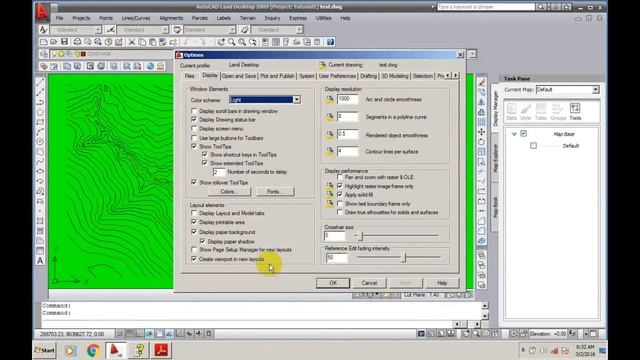Click the Dimension Style icon on the styles toolbar
Viewport: 640px width, 360px height.
tap(110, 29)
